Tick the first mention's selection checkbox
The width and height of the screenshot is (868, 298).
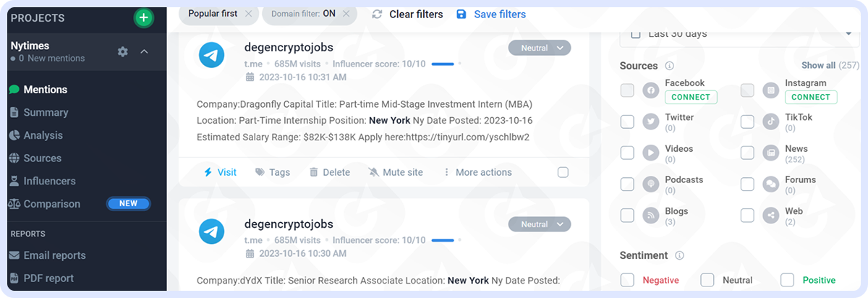(x=563, y=172)
